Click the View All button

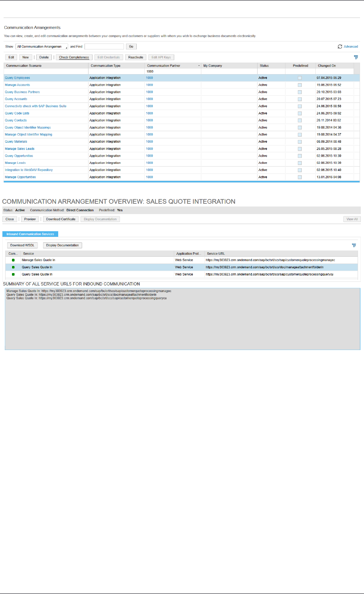pos(352,219)
